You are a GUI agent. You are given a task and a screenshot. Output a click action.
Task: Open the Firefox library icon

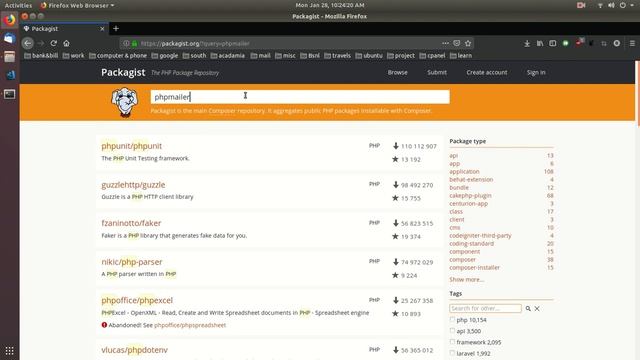click(540, 43)
